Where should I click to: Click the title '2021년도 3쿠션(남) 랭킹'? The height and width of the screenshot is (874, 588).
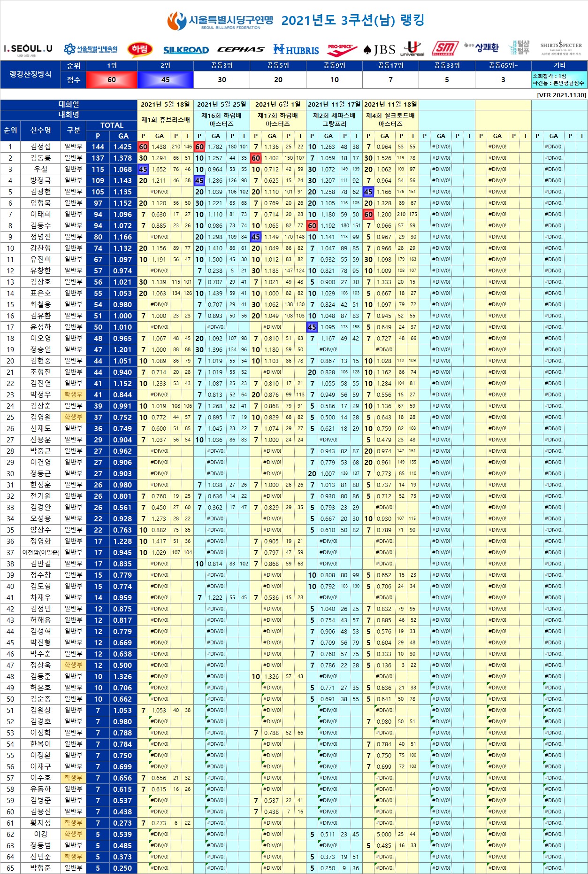(353, 20)
